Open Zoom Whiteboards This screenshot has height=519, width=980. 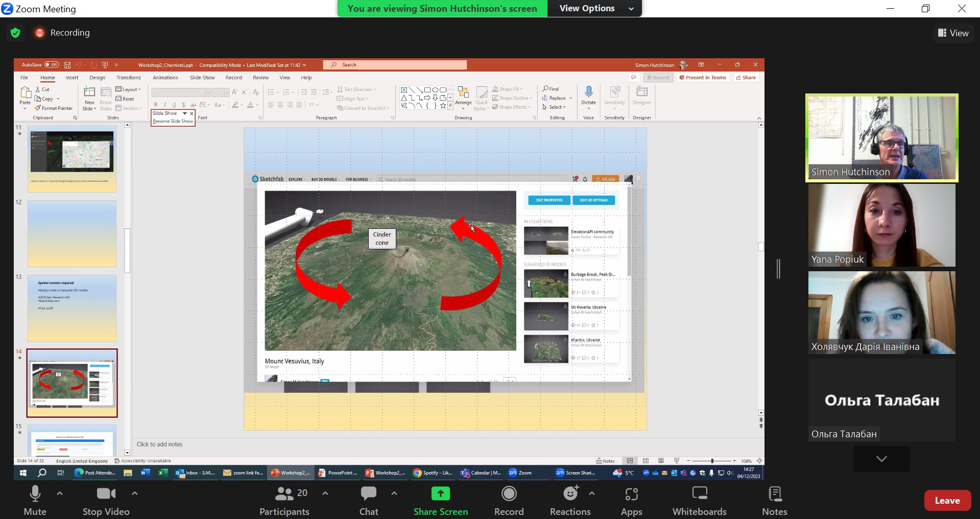click(699, 501)
